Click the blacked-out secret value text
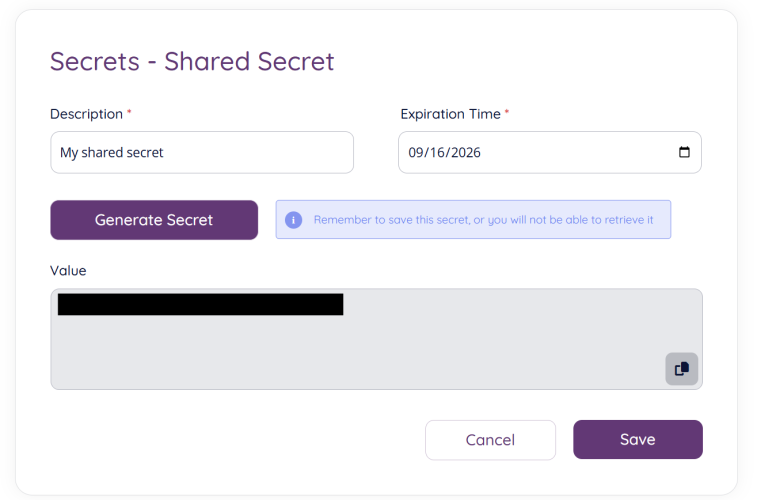 (x=200, y=304)
